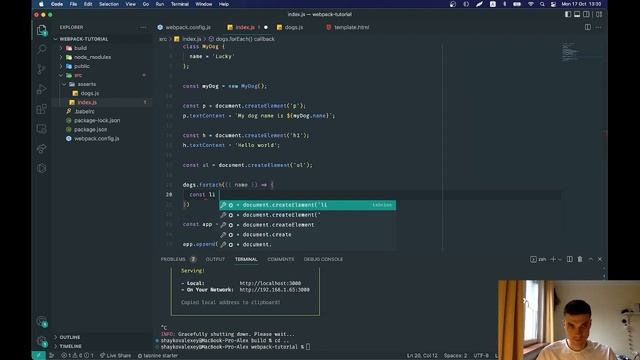This screenshot has width=640, height=360.
Task: Open the Remote Explorer view icon
Action: pyautogui.click(x=42, y=129)
